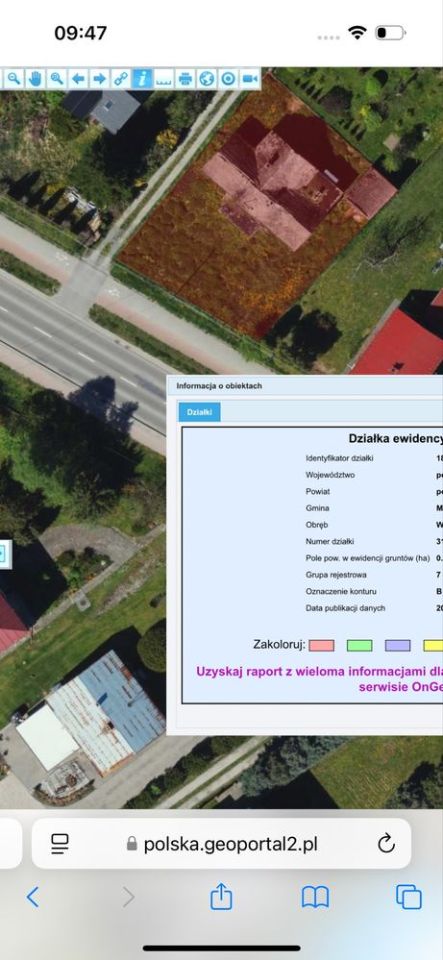Viewport: 443px width, 960px height.
Task: Select the distance measurement ruler tool
Action: [163, 78]
